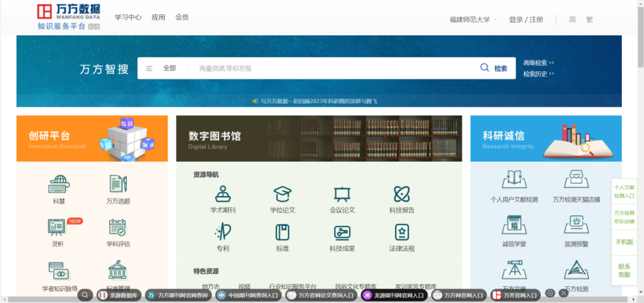Click 联系客服 side tab

tap(624, 270)
